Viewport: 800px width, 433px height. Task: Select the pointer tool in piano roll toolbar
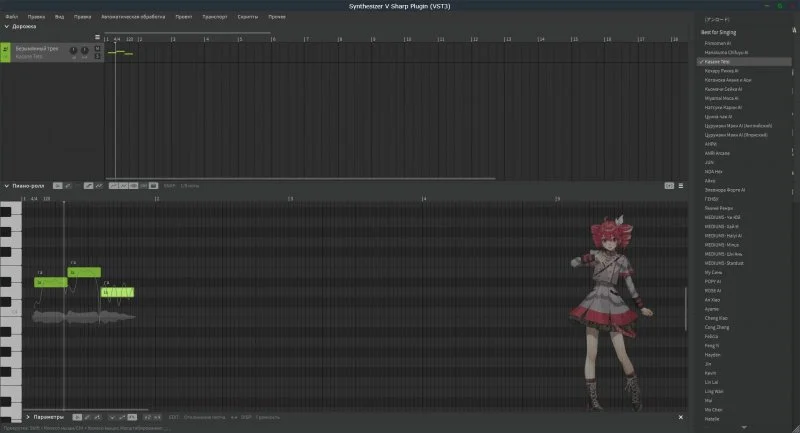(58, 186)
